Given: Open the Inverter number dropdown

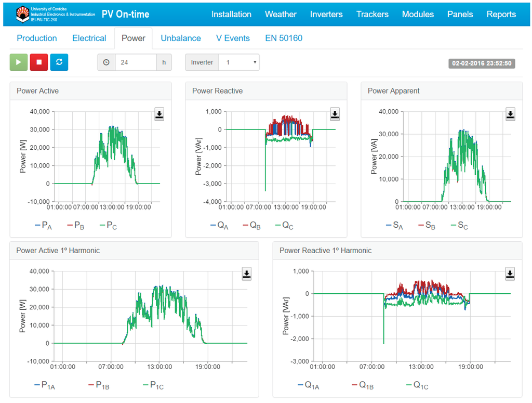Looking at the screenshot, I should 239,62.
